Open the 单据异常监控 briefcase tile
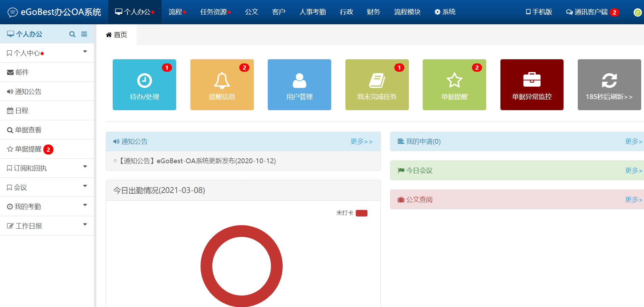The image size is (644, 307). pos(532,85)
